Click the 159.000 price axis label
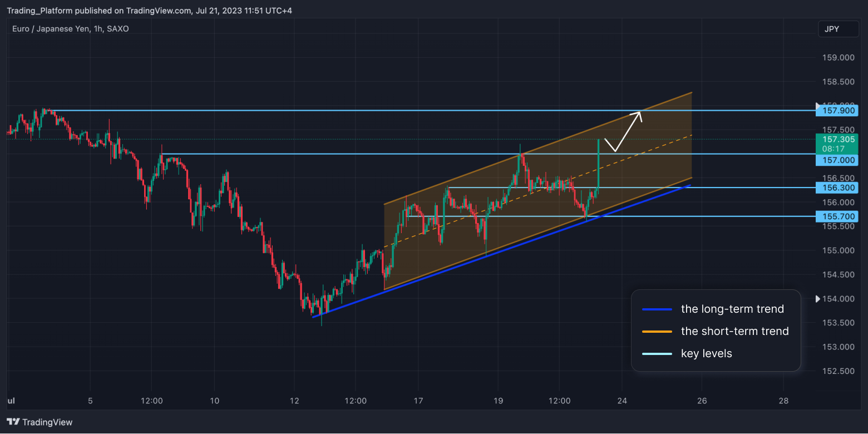The height and width of the screenshot is (434, 868). point(839,57)
